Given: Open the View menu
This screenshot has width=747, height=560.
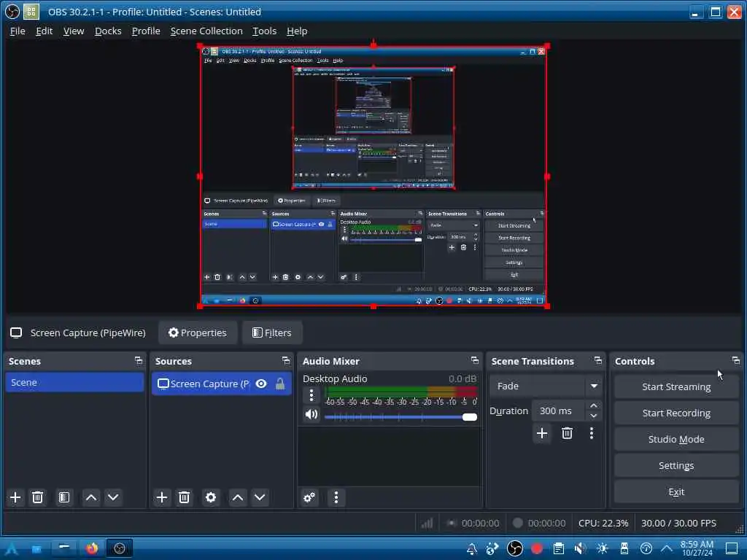Looking at the screenshot, I should [x=74, y=31].
